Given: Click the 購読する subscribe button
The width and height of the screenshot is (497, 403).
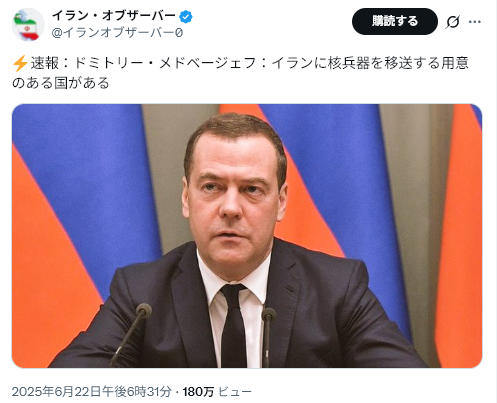Looking at the screenshot, I should [395, 21].
